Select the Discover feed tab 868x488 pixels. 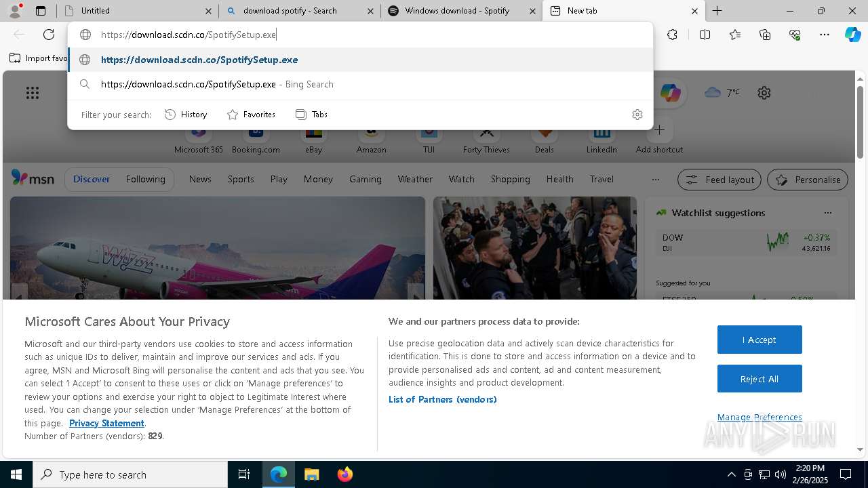click(92, 179)
